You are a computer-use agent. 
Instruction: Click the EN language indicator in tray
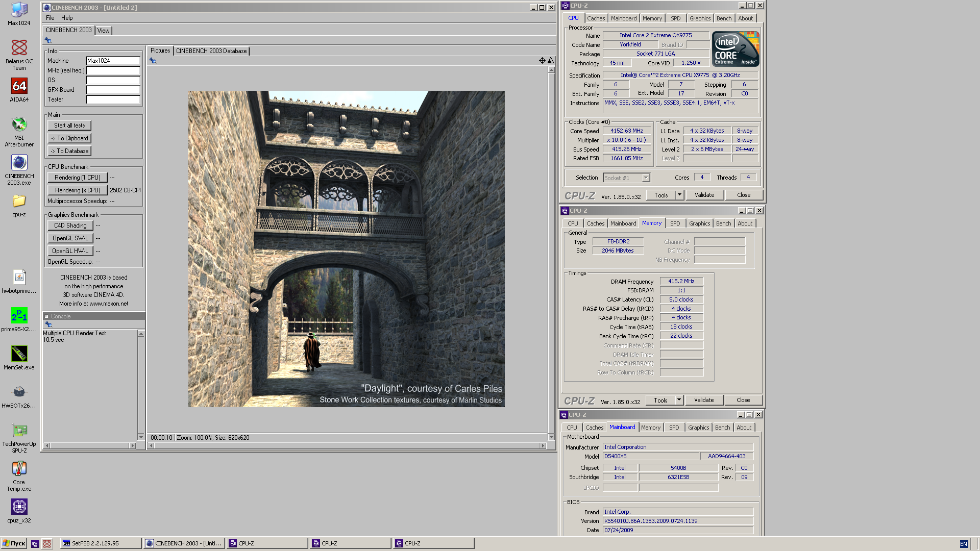pyautogui.click(x=964, y=544)
